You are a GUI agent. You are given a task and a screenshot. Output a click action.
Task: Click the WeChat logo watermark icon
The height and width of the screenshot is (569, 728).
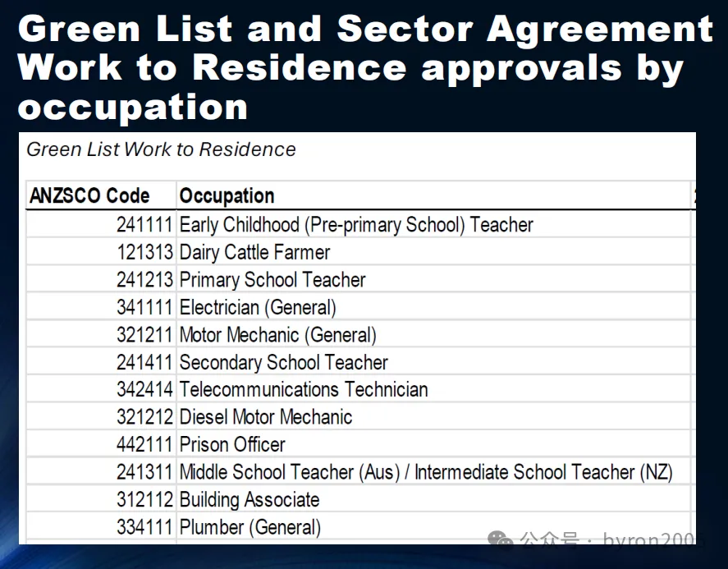[500, 541]
